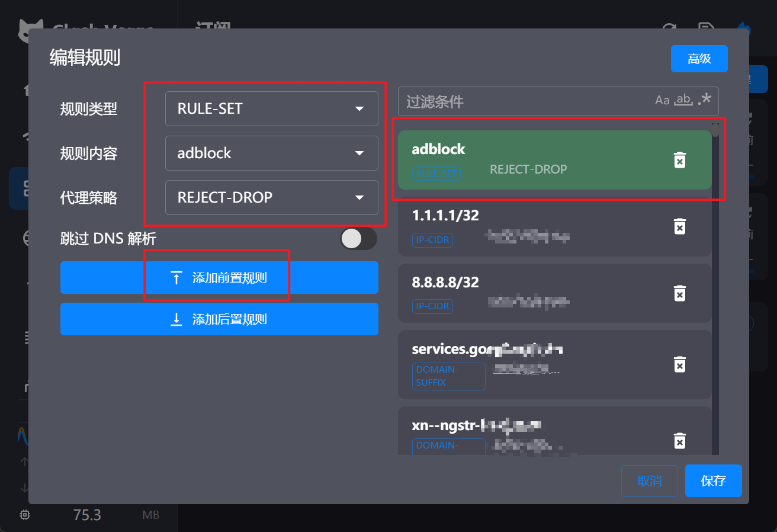Save rules with 保存 button
This screenshot has height=532, width=777.
click(713, 480)
